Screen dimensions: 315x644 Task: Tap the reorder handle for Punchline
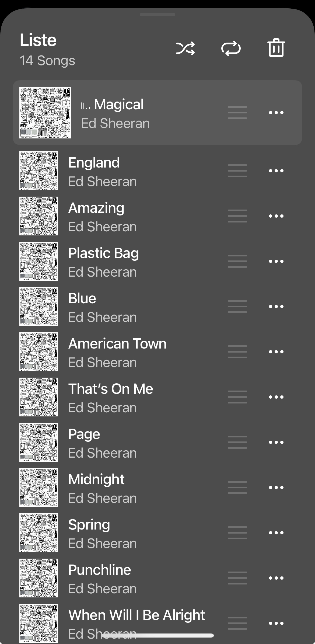[x=237, y=578]
